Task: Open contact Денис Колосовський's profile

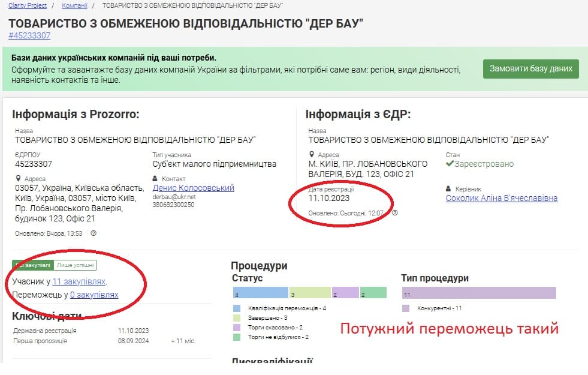Action: pyautogui.click(x=193, y=188)
